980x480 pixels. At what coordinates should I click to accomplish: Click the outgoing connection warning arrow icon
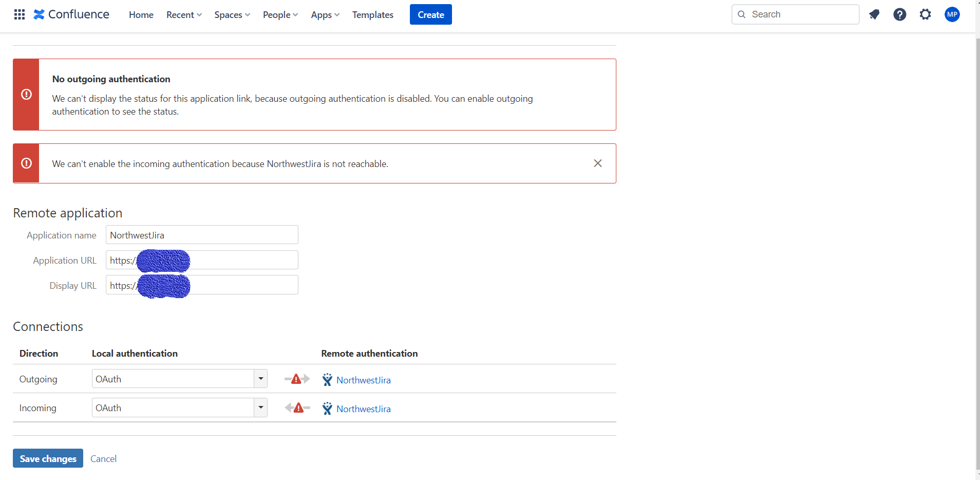coord(297,379)
